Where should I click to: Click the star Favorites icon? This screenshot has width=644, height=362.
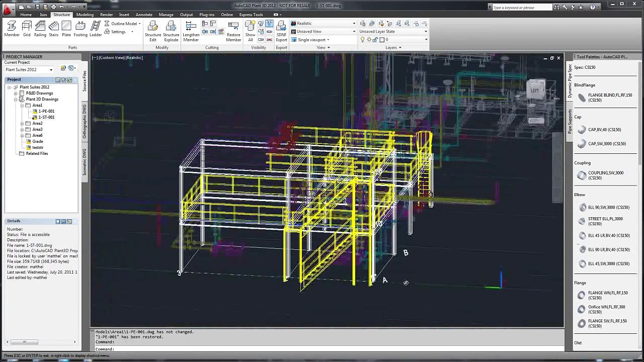coord(581,8)
